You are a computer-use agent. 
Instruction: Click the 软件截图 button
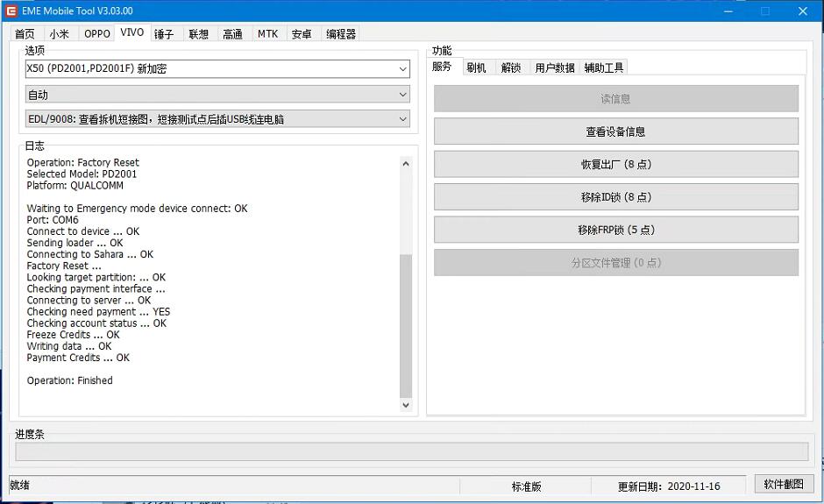pyautogui.click(x=784, y=484)
